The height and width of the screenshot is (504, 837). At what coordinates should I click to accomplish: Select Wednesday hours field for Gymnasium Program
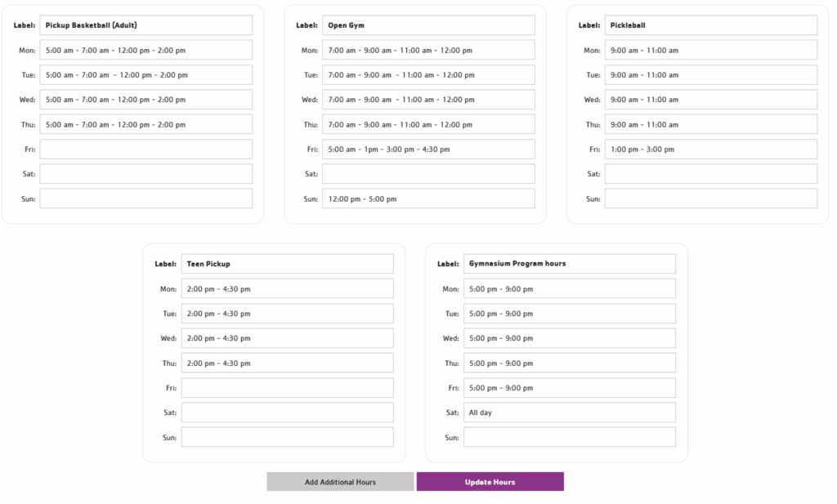point(570,338)
